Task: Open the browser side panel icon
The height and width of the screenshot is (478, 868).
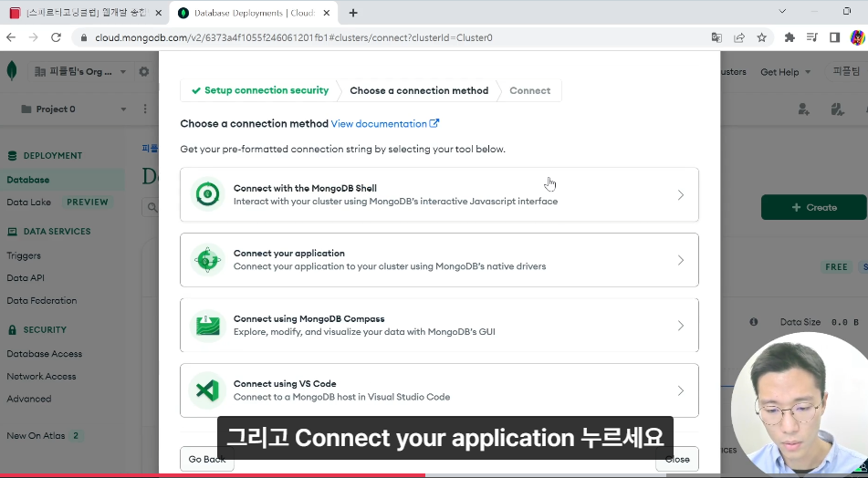Action: [x=835, y=37]
